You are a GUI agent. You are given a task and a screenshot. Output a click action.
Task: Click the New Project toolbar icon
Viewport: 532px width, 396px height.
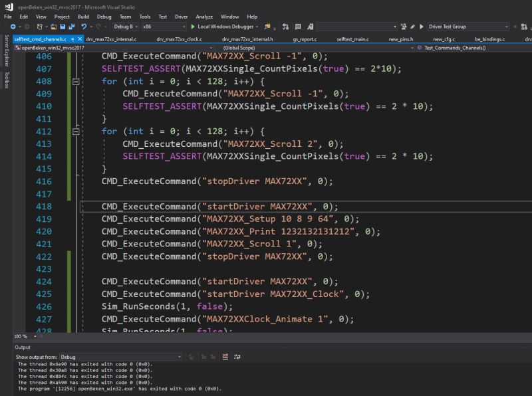tap(39, 27)
